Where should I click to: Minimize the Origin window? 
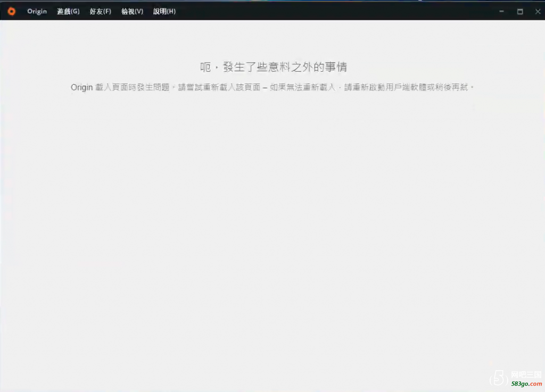tap(501, 12)
